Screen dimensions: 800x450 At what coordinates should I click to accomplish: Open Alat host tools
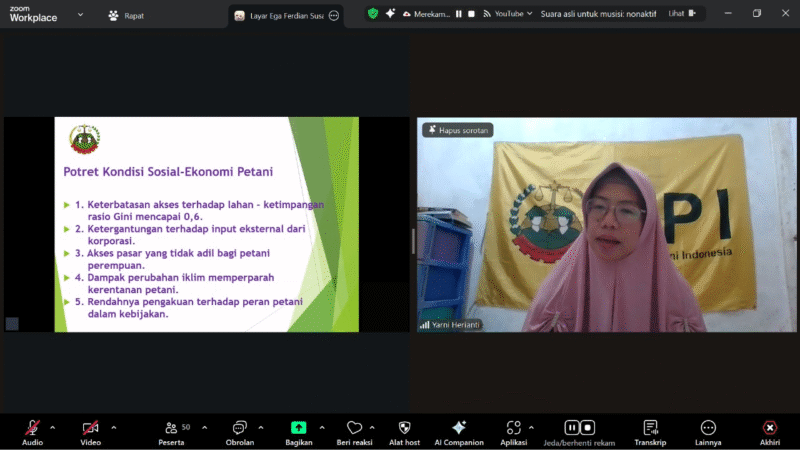tap(404, 428)
